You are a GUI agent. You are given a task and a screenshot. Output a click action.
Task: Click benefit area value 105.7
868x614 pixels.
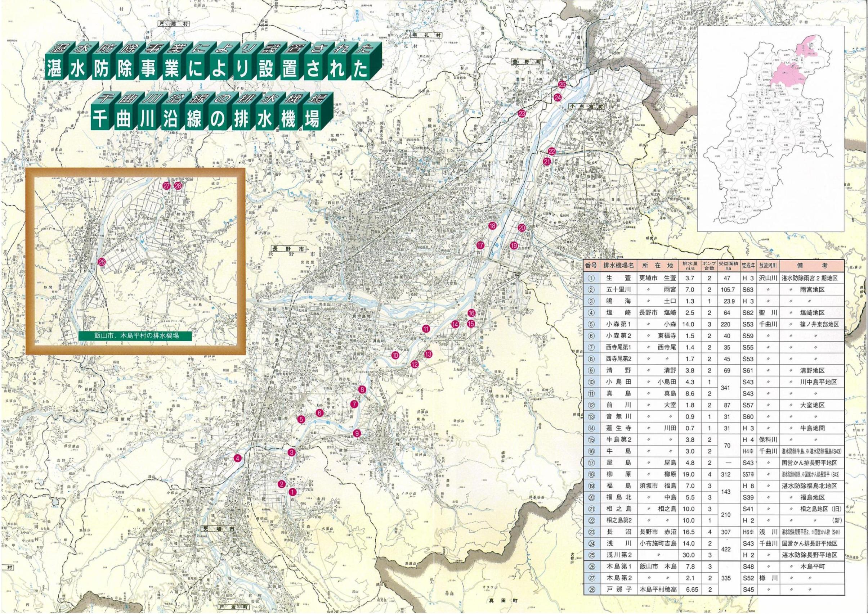coord(728,290)
